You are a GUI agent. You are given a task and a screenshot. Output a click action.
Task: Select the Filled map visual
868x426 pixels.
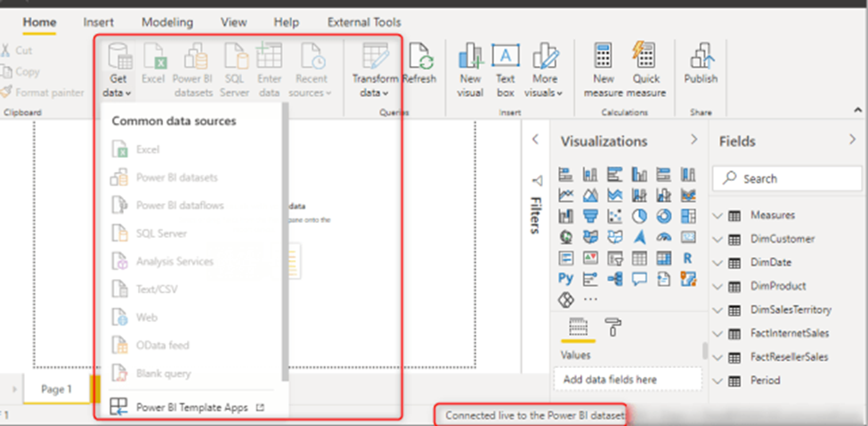[x=590, y=237]
